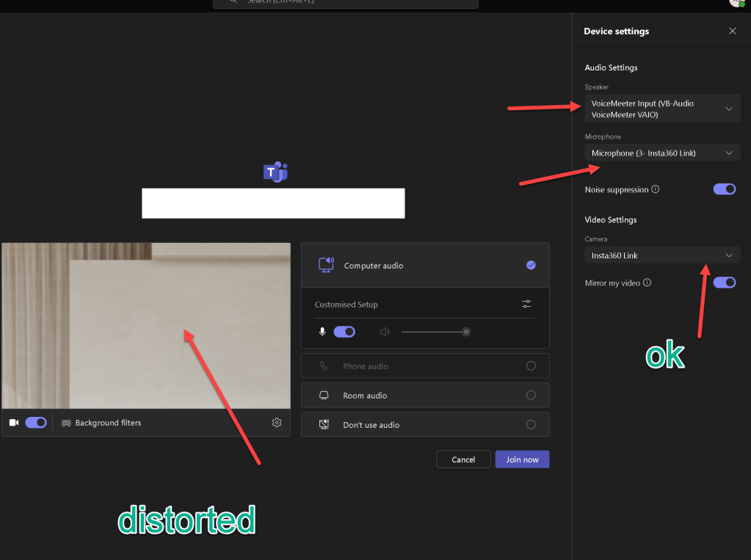
Task: Click the camera preview thumbnail
Action: pos(146,326)
